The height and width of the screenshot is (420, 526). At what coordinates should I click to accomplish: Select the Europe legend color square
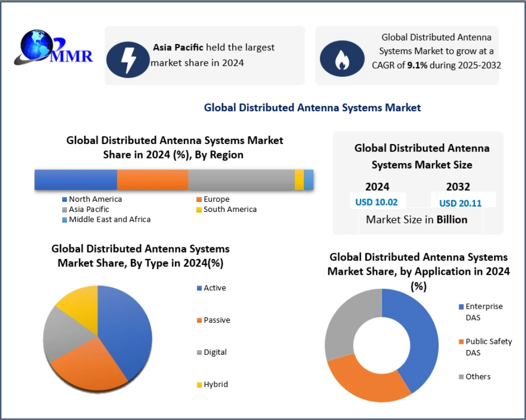(x=199, y=200)
